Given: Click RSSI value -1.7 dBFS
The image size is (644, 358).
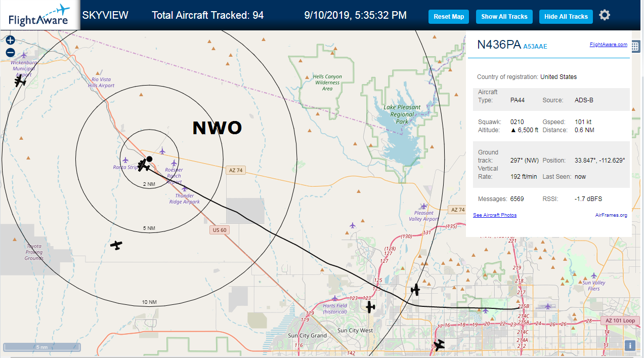Looking at the screenshot, I should [x=588, y=199].
